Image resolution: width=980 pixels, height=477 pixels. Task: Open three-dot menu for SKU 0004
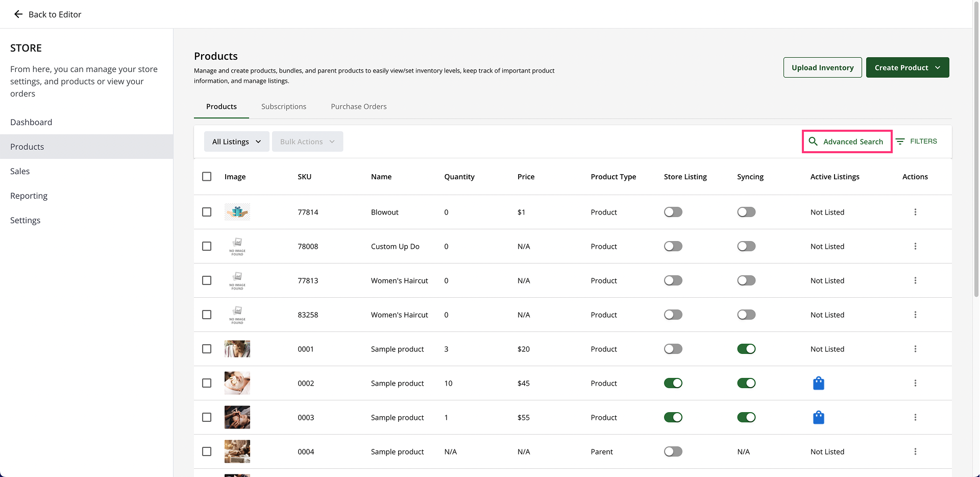click(x=915, y=451)
